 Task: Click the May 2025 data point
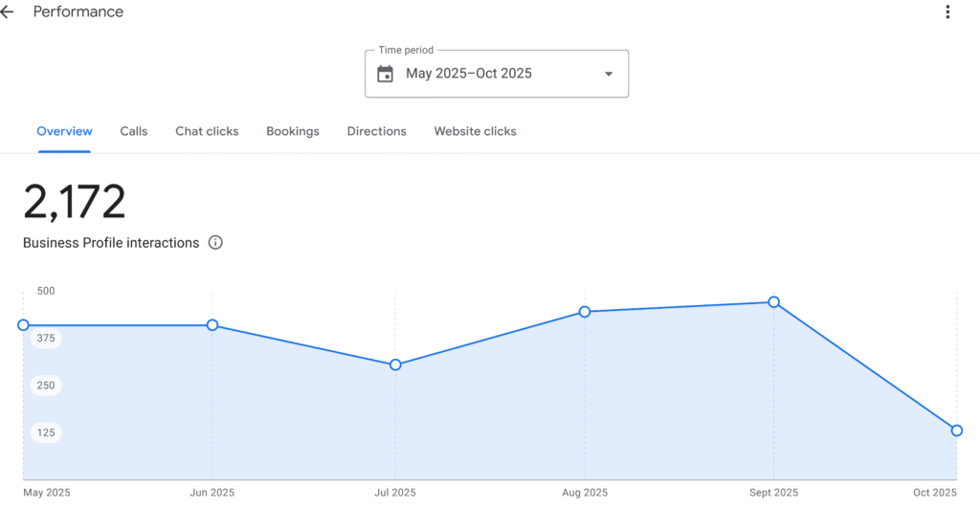point(24,325)
